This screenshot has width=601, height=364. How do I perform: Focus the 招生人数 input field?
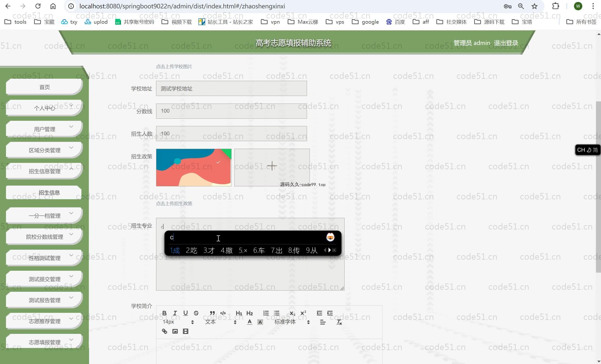tap(231, 133)
